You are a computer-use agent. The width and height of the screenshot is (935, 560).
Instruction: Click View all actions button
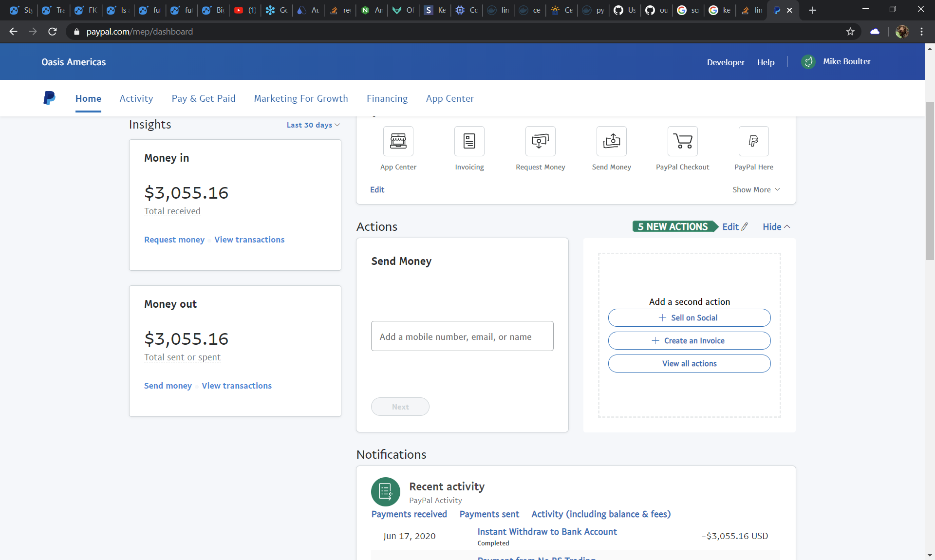point(690,364)
